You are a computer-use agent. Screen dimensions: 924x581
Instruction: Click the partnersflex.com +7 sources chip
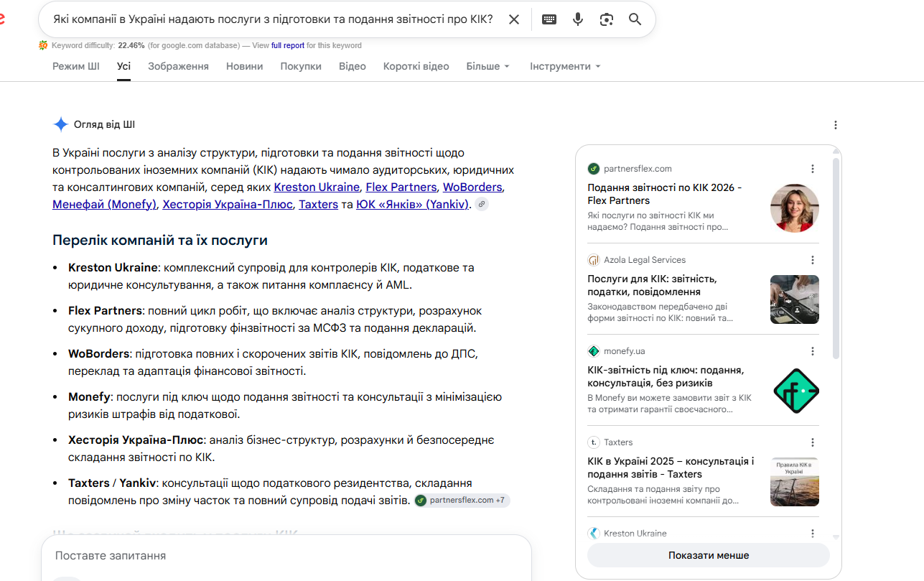click(x=462, y=500)
